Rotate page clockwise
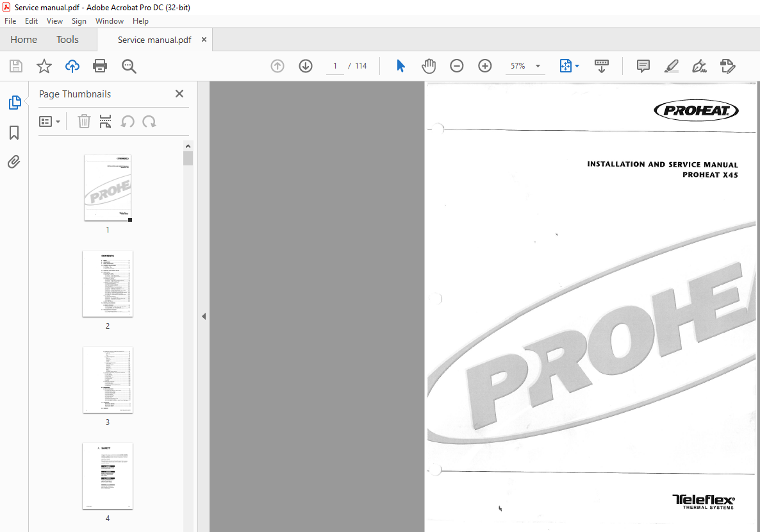 (x=149, y=121)
